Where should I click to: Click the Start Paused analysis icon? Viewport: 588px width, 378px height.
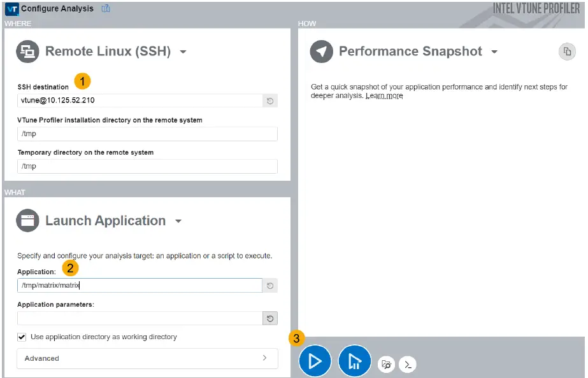(x=354, y=360)
